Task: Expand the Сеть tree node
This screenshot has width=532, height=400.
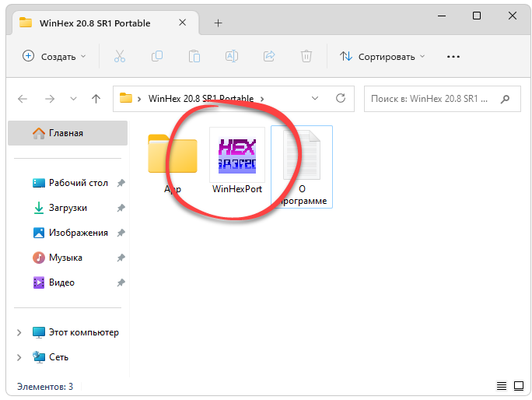Action: click(19, 357)
